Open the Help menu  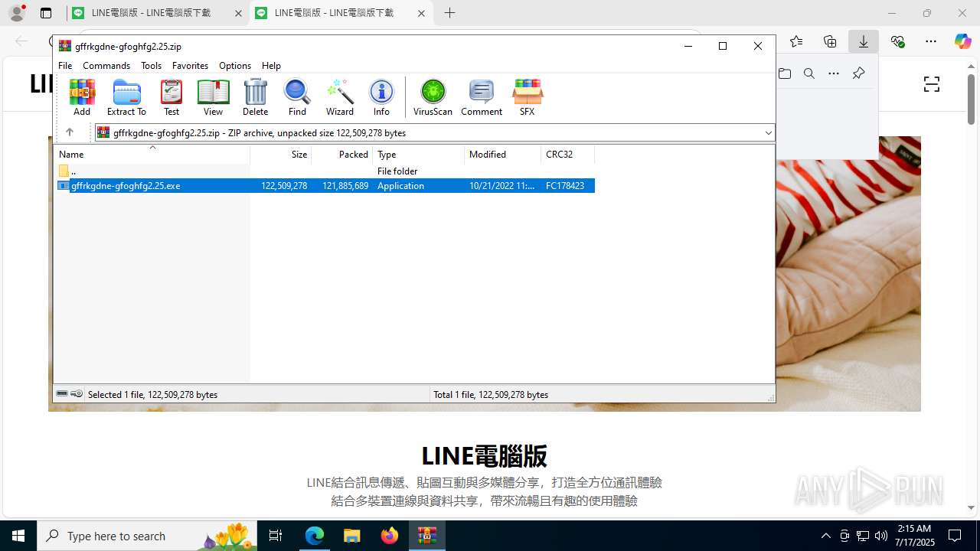(271, 66)
